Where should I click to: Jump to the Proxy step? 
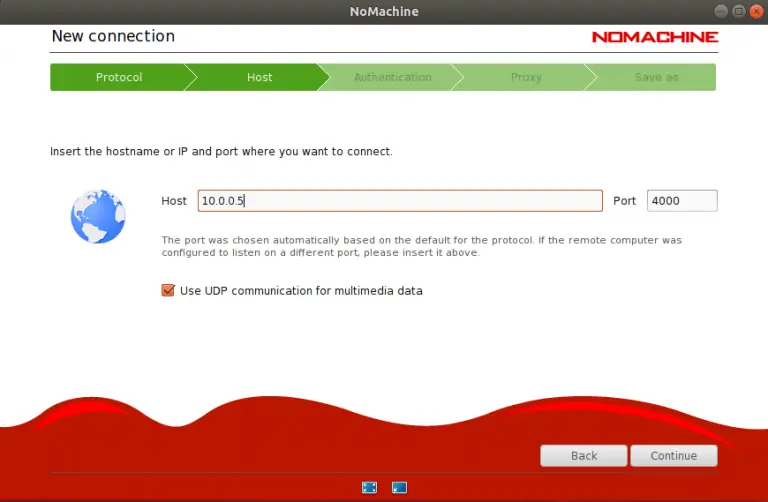pyautogui.click(x=526, y=77)
